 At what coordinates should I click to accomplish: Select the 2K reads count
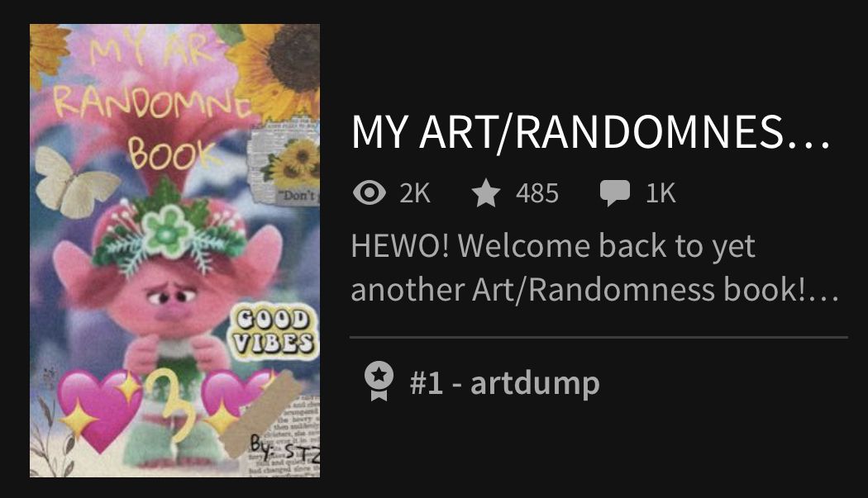click(x=415, y=193)
